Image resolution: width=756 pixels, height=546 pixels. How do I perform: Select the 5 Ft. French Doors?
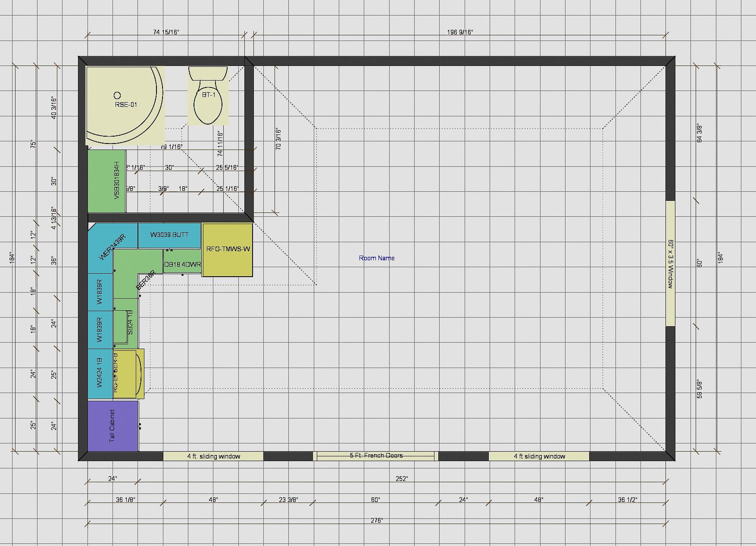tap(376, 456)
